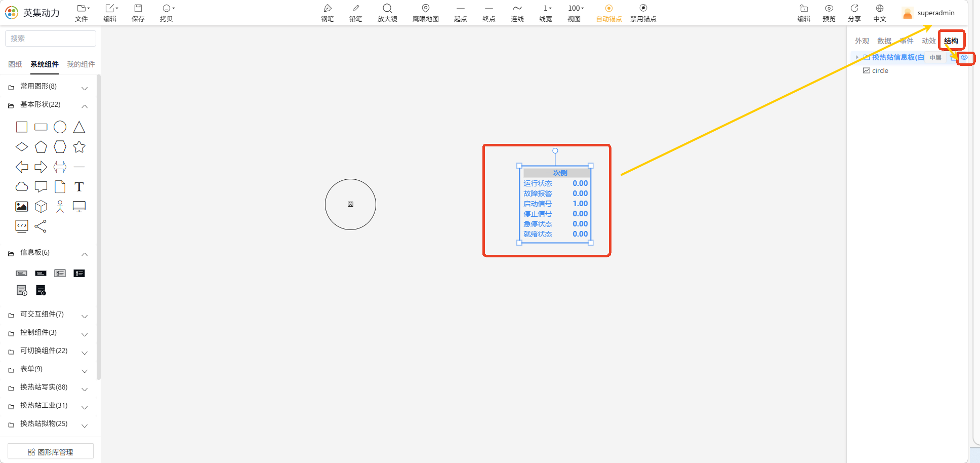
Task: Click the 图形库管理 button
Action: click(x=51, y=452)
